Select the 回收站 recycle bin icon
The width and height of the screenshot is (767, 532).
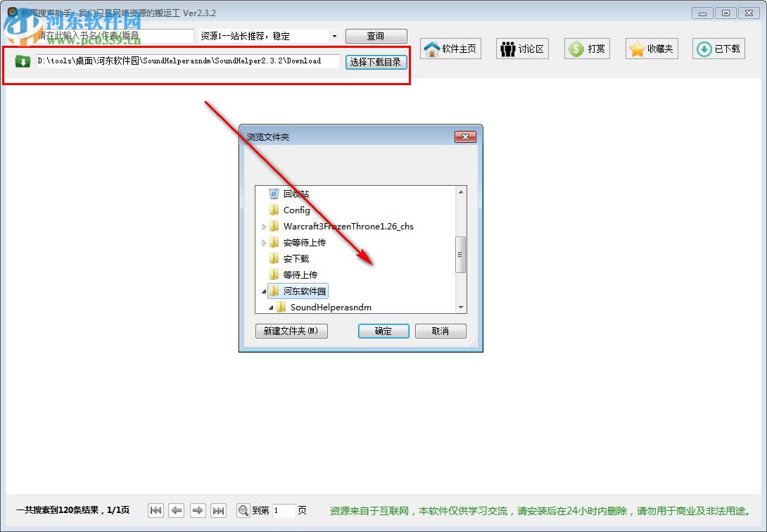point(274,194)
